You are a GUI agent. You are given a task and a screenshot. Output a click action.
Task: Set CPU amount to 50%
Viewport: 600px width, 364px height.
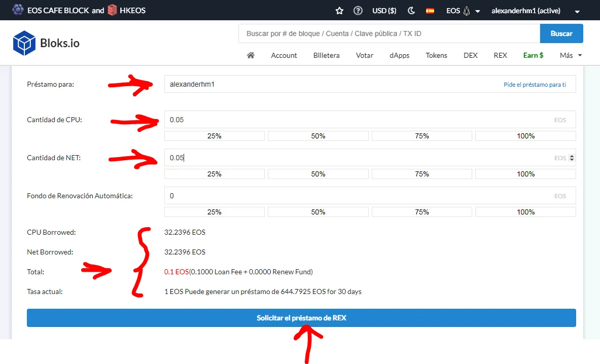[318, 136]
